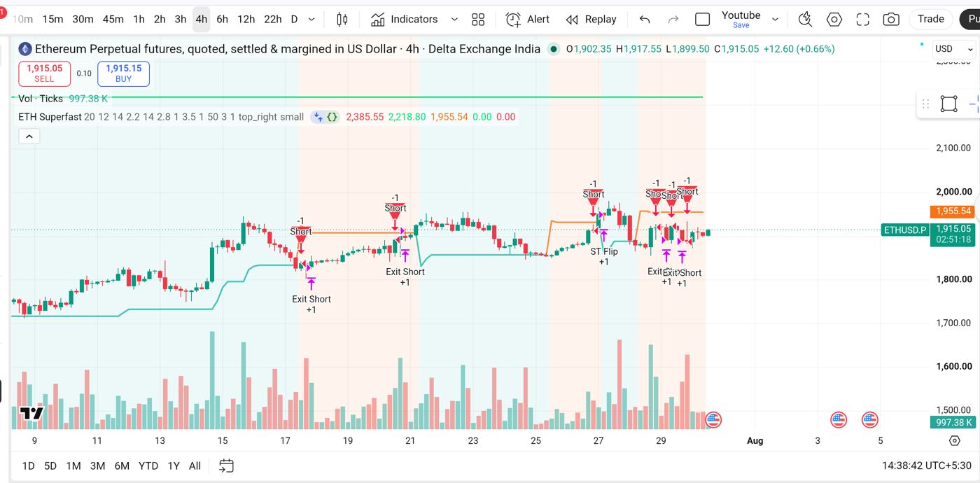Pick the 22h timeframe
The width and height of the screenshot is (980, 483).
273,20
